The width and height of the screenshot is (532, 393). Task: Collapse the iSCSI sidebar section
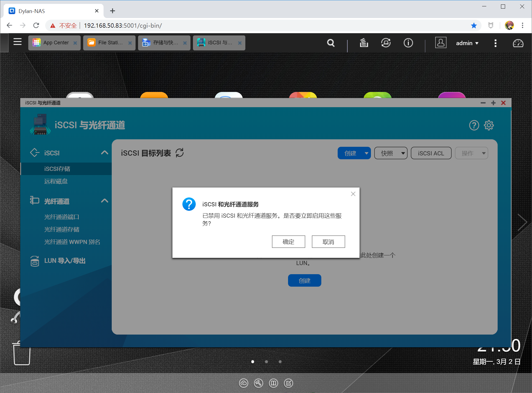pos(105,153)
